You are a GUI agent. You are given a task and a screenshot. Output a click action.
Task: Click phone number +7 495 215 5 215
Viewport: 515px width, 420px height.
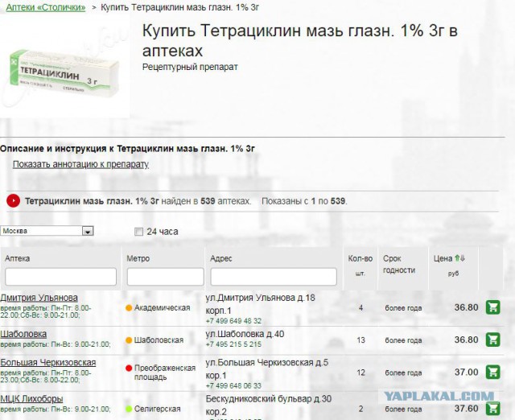click(x=233, y=344)
